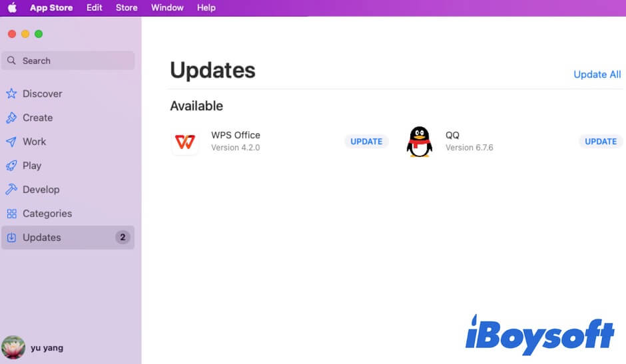626x364 pixels.
Task: Open the WPS Office app icon
Action: pos(185,141)
